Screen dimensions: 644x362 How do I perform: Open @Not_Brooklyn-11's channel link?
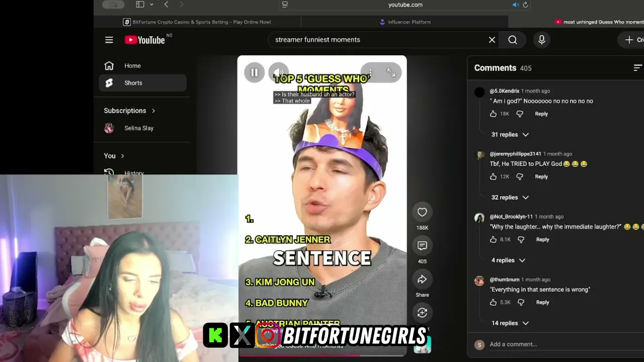coord(511,217)
